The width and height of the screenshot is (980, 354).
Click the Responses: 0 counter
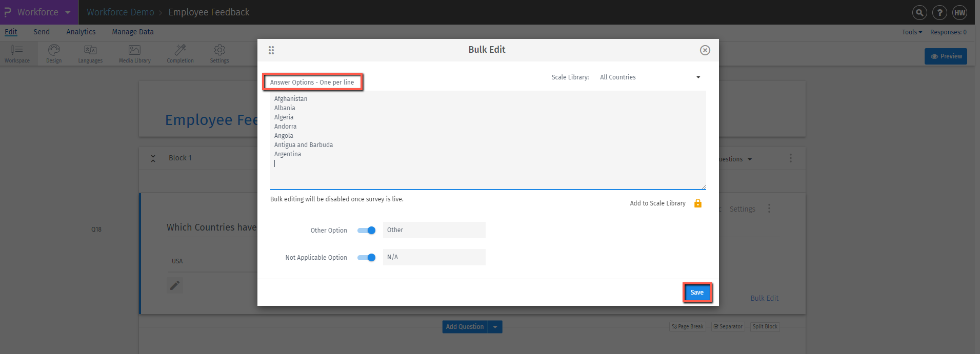948,32
